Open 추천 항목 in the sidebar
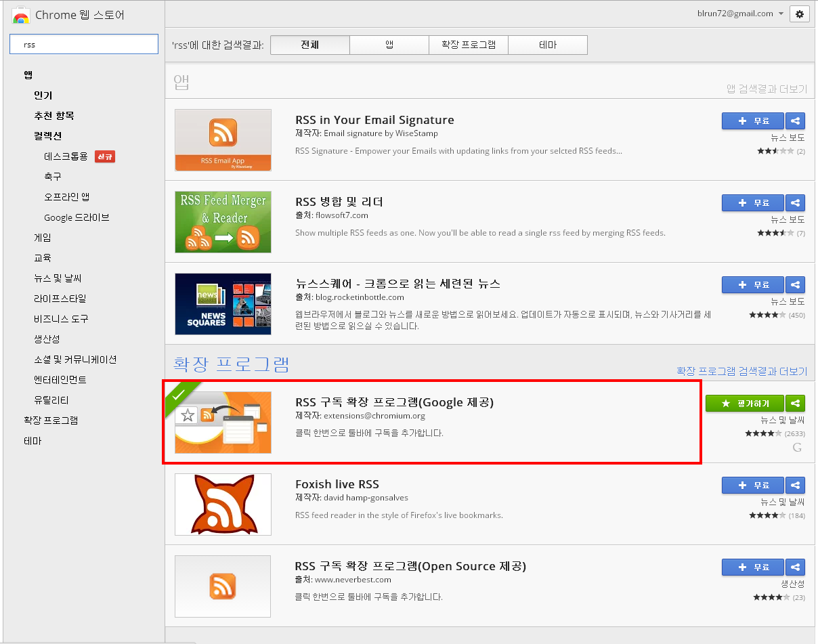Image resolution: width=818 pixels, height=644 pixels. coord(54,116)
